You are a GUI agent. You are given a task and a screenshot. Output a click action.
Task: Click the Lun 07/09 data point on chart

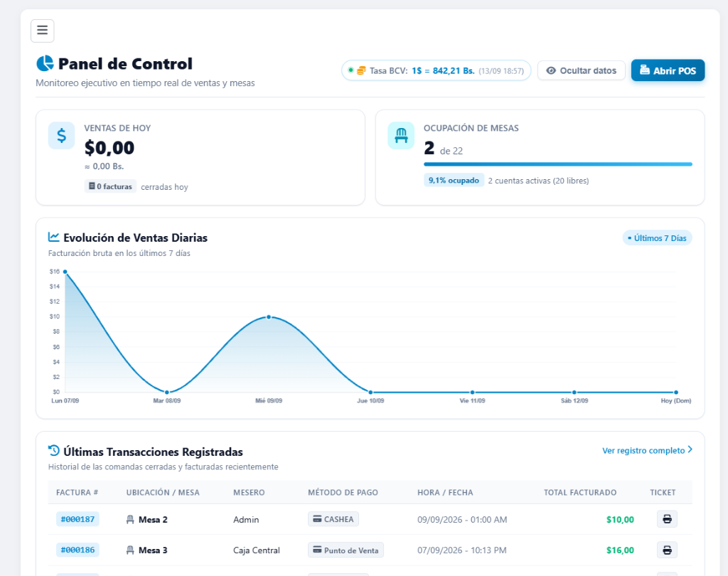point(65,272)
